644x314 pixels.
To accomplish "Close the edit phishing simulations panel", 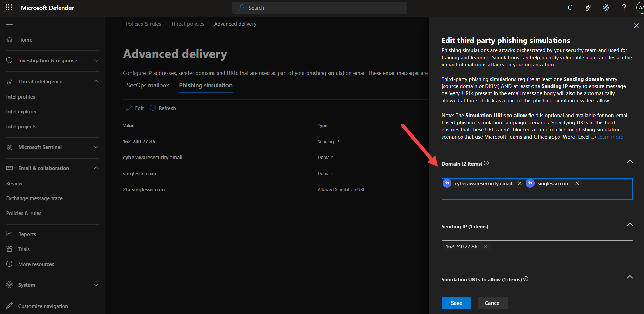I will click(x=636, y=26).
